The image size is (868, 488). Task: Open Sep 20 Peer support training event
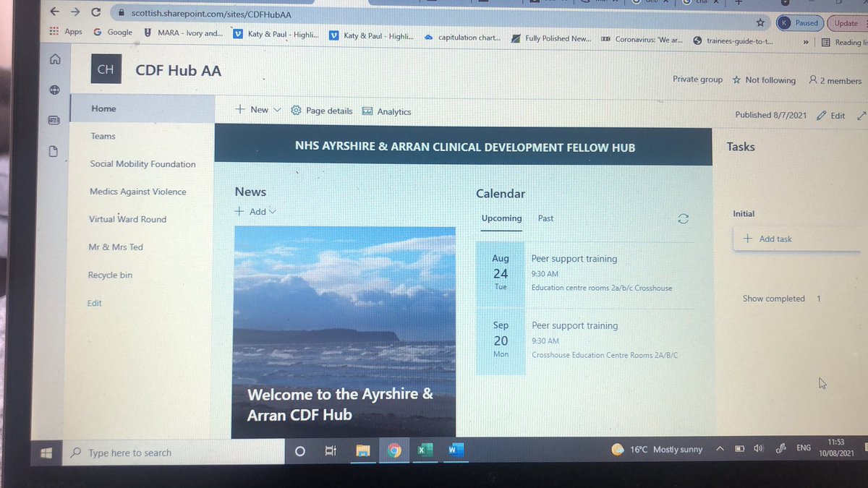pyautogui.click(x=585, y=341)
